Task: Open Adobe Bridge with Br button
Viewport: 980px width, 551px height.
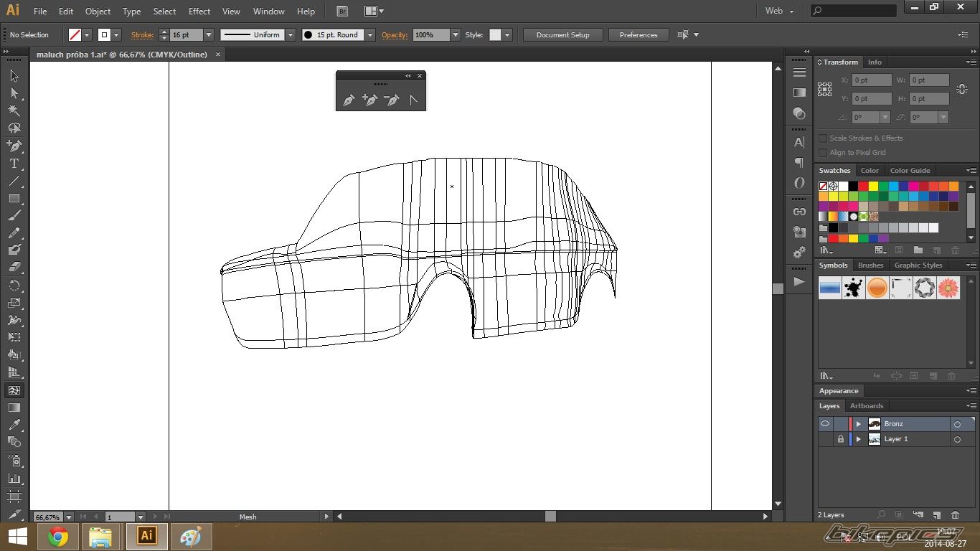Action: coord(343,11)
